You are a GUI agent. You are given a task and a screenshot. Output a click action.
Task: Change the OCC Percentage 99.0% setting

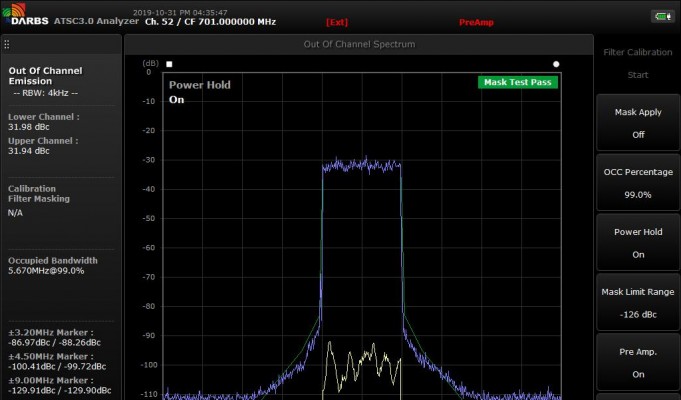[638, 183]
